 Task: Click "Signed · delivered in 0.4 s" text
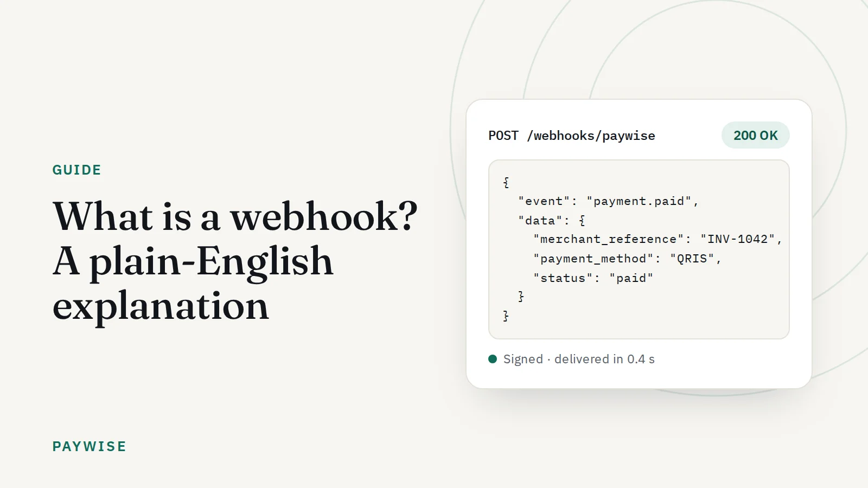pos(579,359)
